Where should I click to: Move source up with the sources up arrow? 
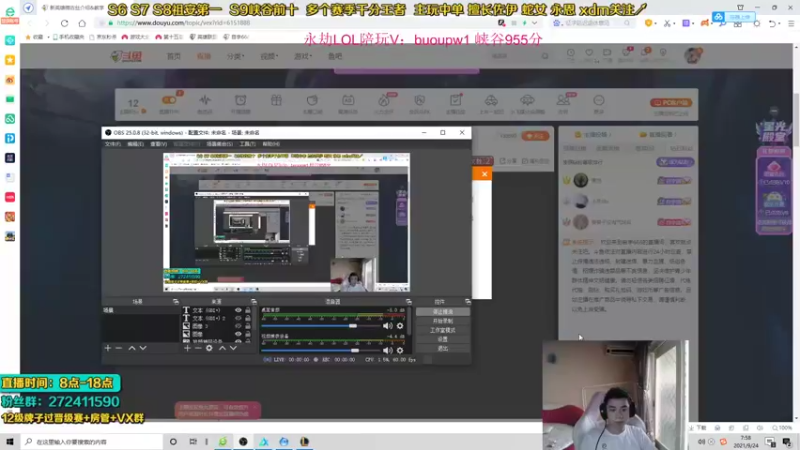click(x=222, y=348)
